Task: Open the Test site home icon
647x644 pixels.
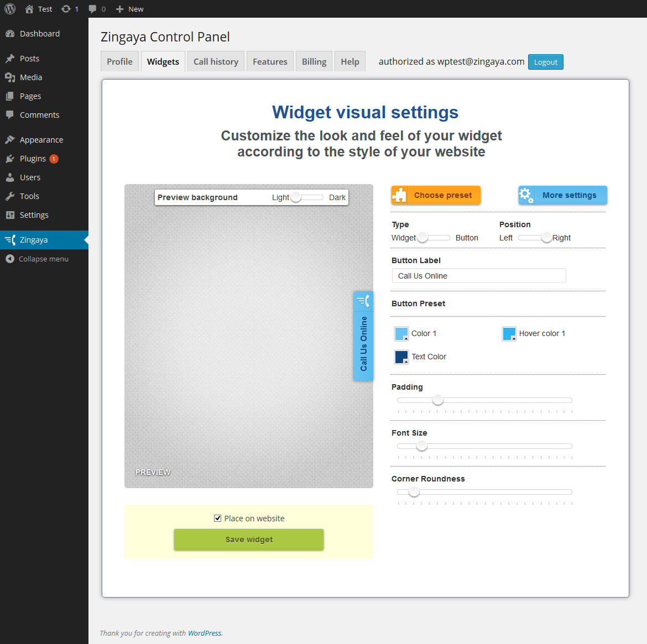Action: [x=29, y=9]
